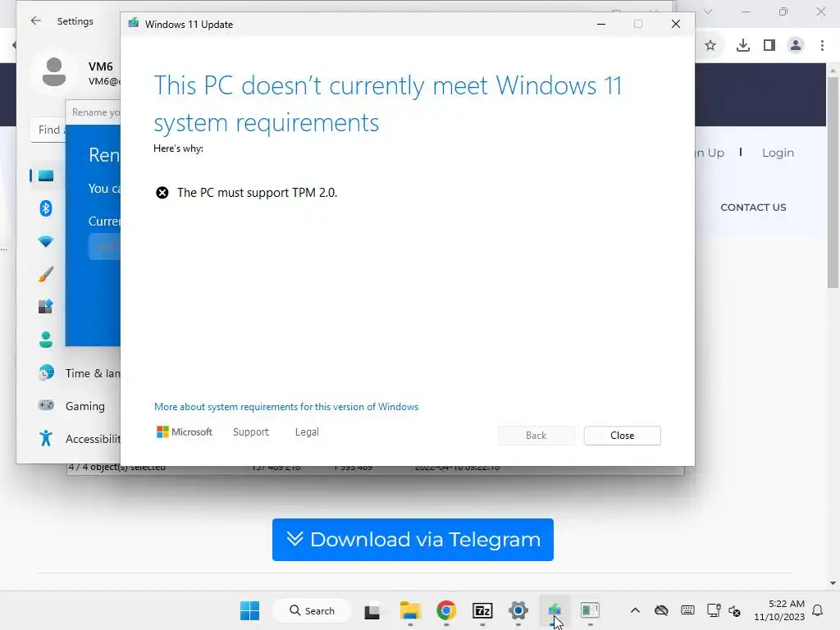Switch to 7-Zip on the taskbar

tap(482, 610)
